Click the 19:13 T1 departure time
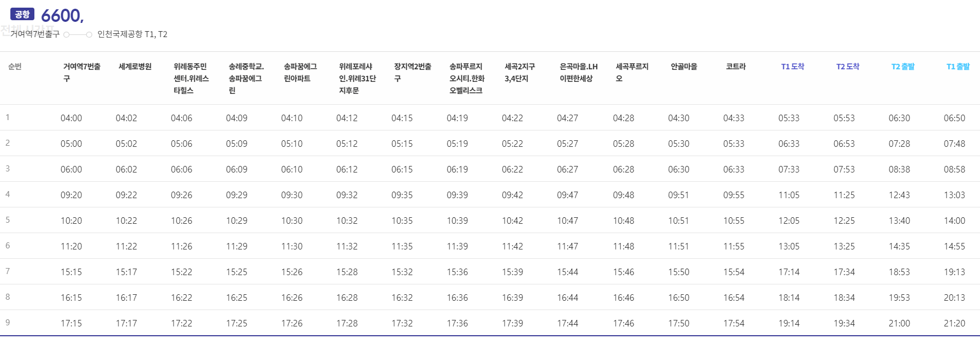 (x=954, y=272)
